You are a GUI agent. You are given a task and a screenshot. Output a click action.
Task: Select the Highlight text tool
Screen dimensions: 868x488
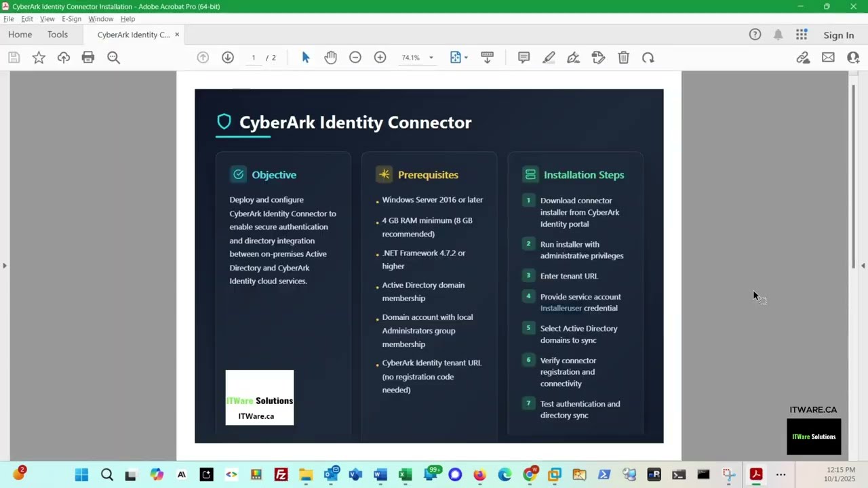coord(549,58)
